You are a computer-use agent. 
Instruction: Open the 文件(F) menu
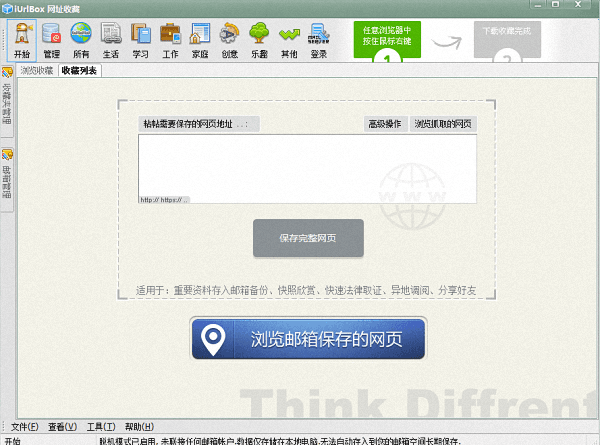click(25, 426)
